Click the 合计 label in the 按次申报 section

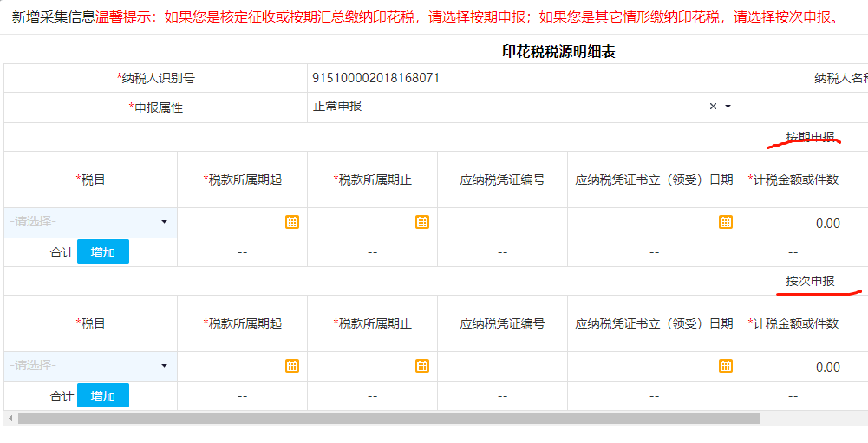pos(62,396)
